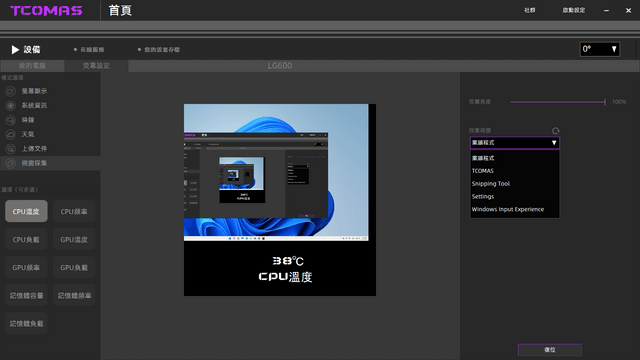Click the 熒幕亮度 brightness slider track
Screen dimensions: 640x360
(558, 102)
